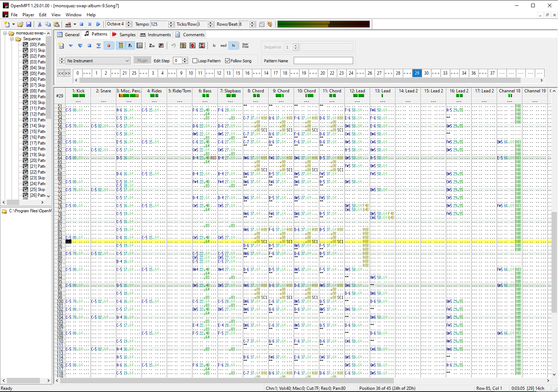Open the View menu
Image resolution: width=558 pixels, height=392 pixels.
pyautogui.click(x=56, y=15)
